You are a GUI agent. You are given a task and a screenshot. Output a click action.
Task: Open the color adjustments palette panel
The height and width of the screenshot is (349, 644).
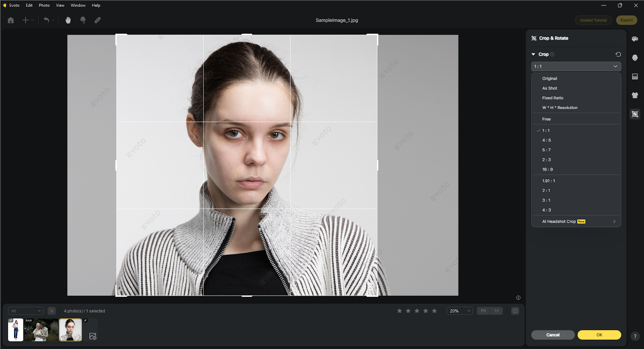pyautogui.click(x=635, y=39)
